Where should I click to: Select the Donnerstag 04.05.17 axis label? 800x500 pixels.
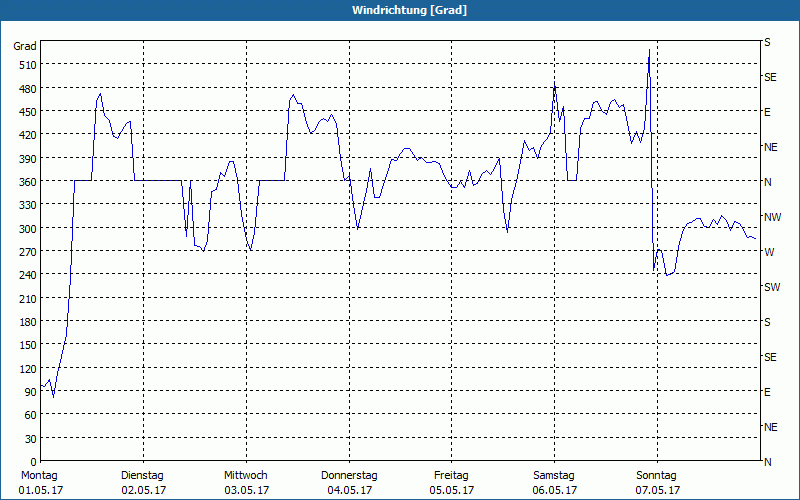coord(349,483)
